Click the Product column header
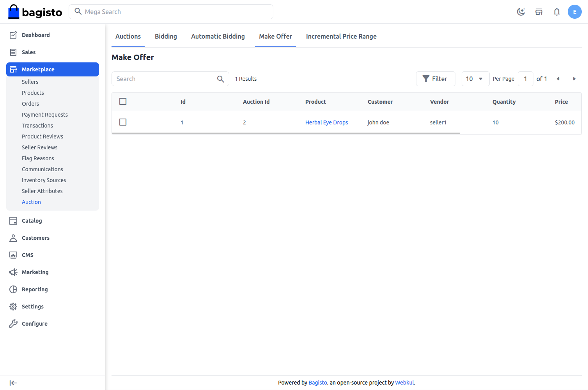 click(315, 102)
